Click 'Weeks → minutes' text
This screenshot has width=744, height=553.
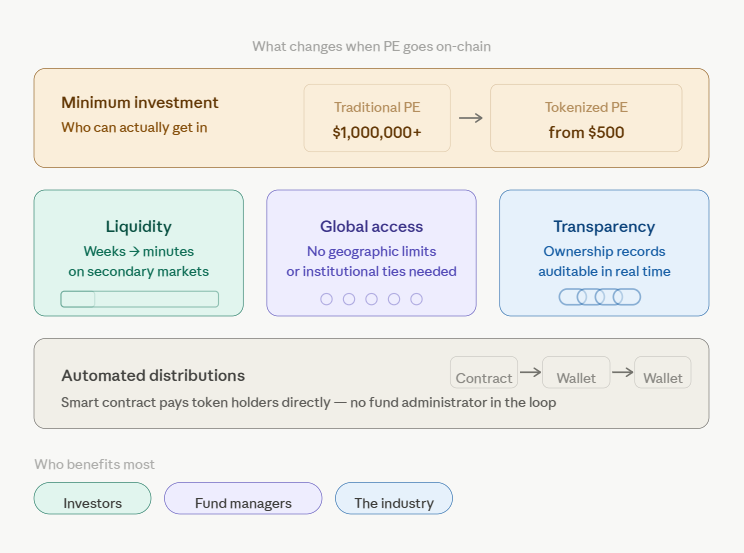click(139, 251)
